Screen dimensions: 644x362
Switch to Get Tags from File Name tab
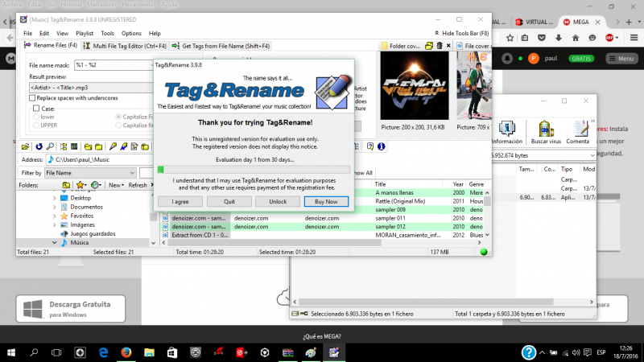point(221,46)
